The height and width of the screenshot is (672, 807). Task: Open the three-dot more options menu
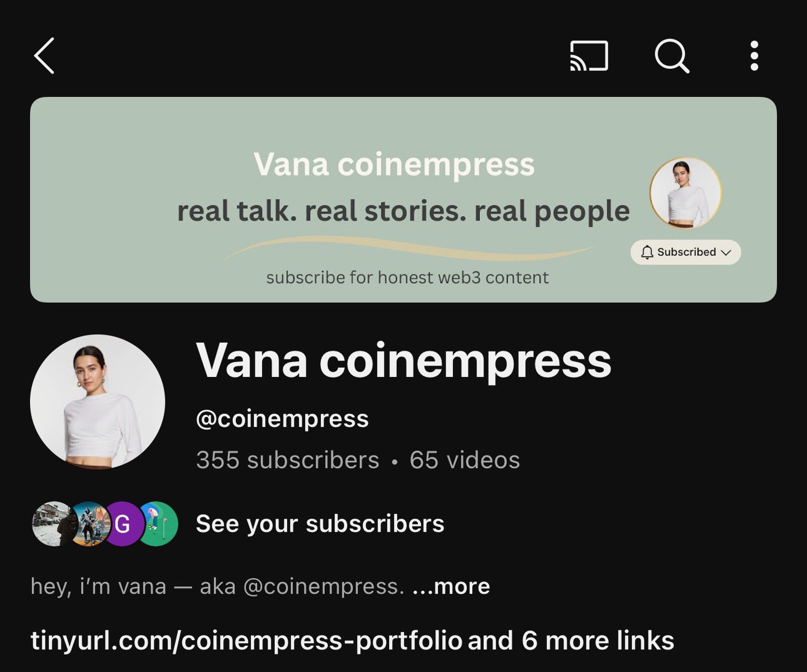[x=754, y=56]
